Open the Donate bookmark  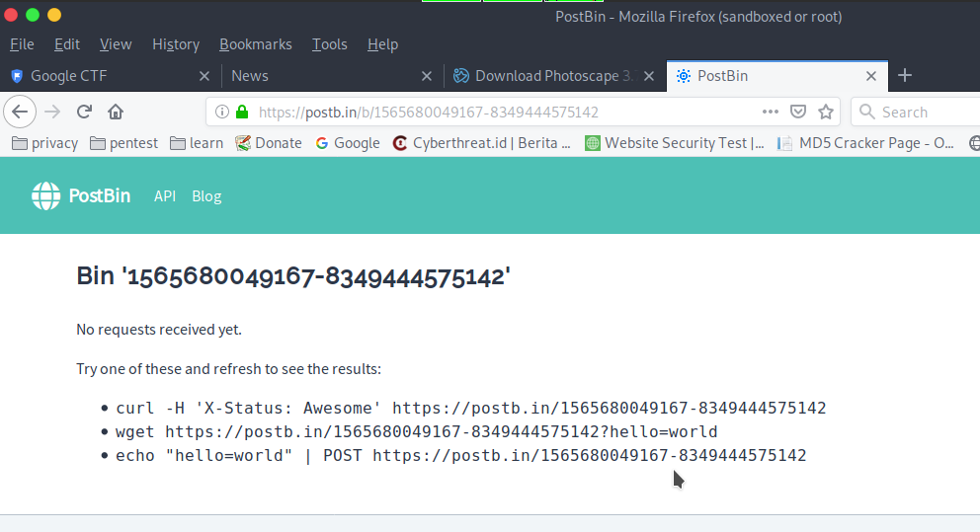pos(268,144)
